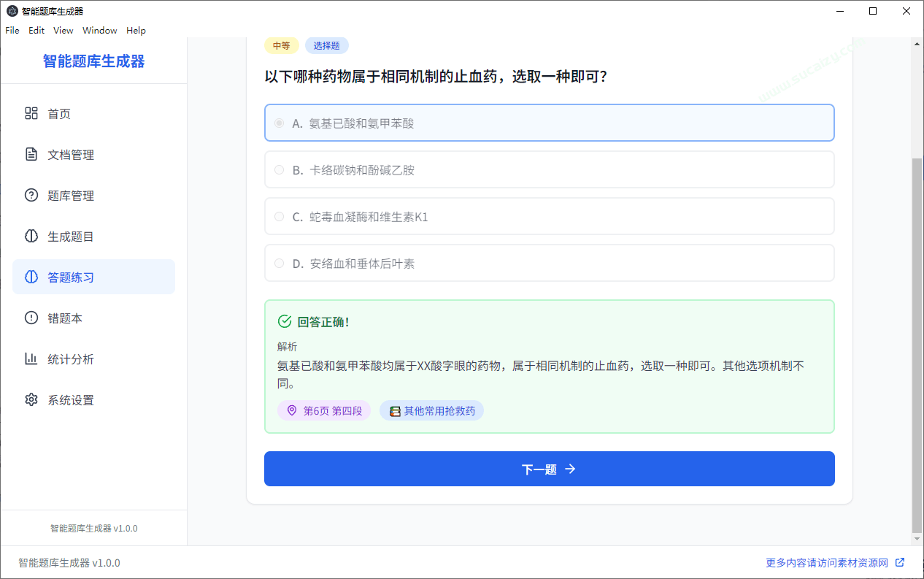Screen dimensions: 924x579
Task: Open 错题本 in the sidebar
Action: pos(93,318)
